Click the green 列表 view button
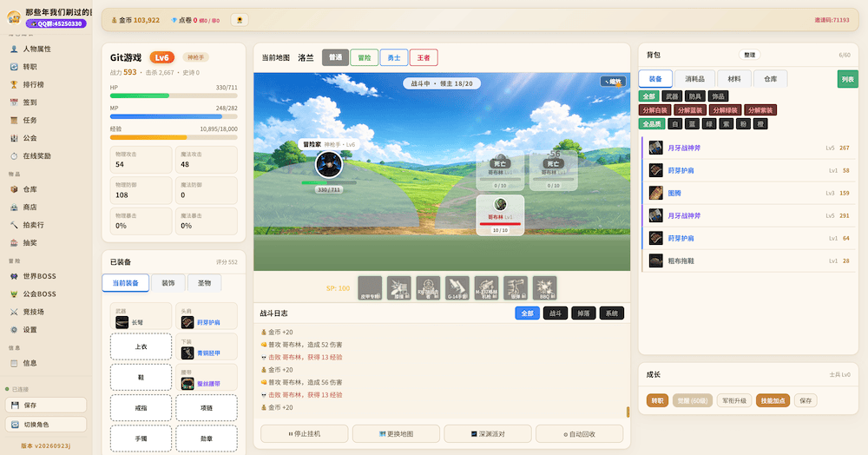 tap(847, 79)
